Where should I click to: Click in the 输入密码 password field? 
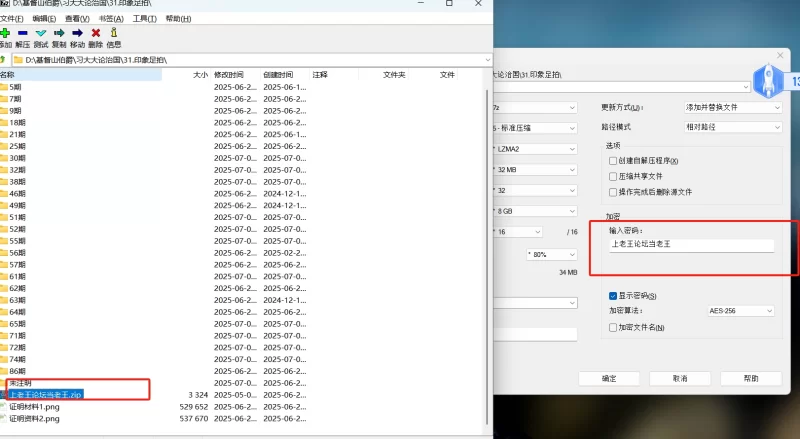click(x=691, y=245)
